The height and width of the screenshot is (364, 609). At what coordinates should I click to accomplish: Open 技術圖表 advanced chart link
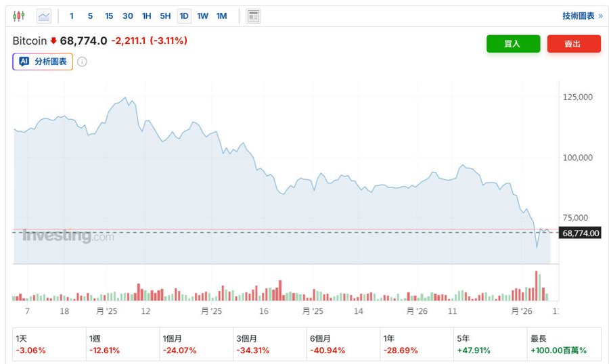coord(582,16)
